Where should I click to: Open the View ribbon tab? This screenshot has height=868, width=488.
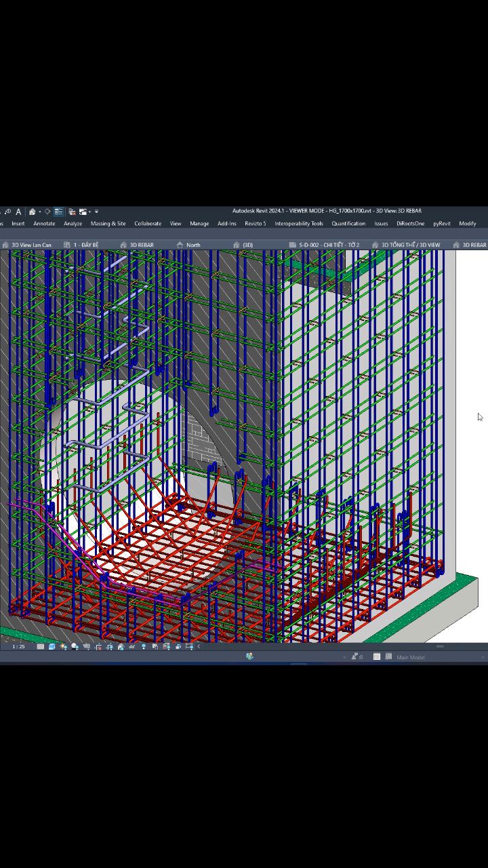pos(176,224)
